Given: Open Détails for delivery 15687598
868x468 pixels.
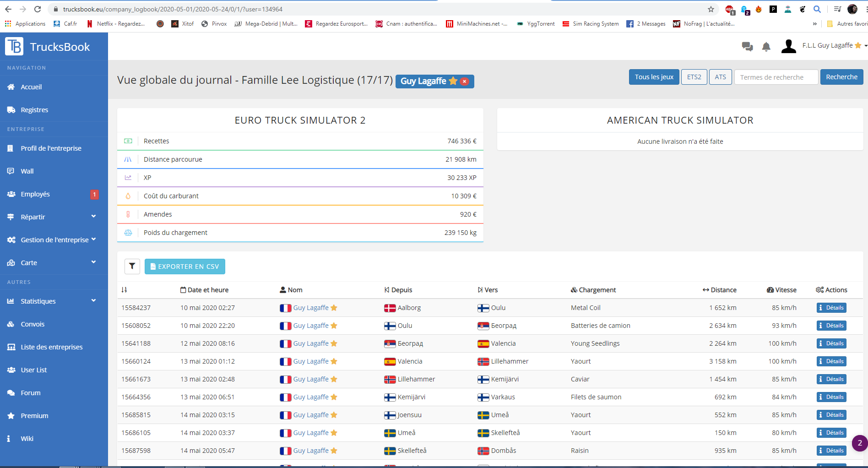Looking at the screenshot, I should click(831, 451).
